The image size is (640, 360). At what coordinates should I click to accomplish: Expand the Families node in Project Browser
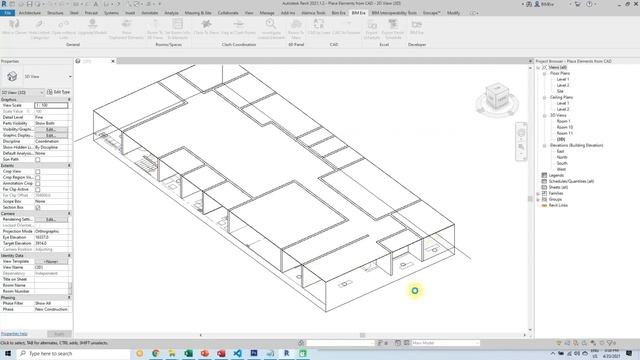point(538,193)
